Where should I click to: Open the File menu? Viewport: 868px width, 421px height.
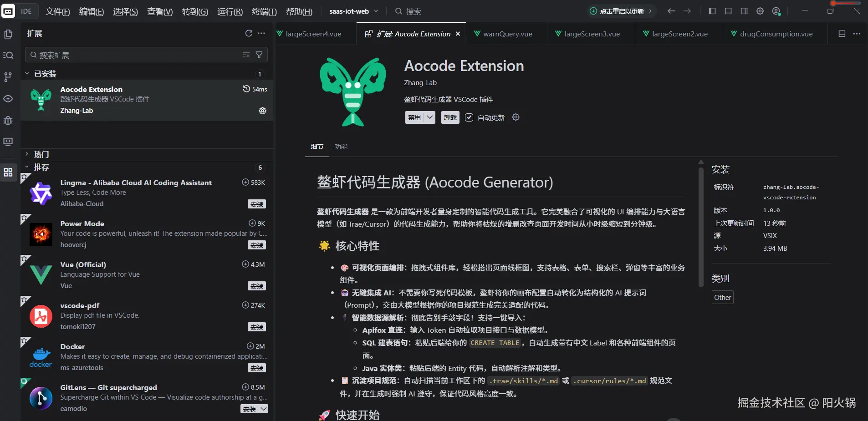point(57,11)
